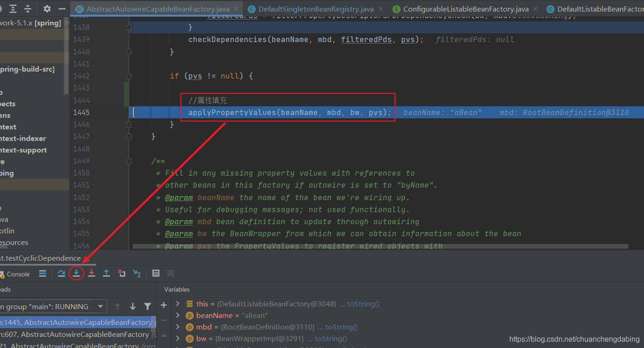
Task: Click the line number 1446 in gutter
Action: pos(81,124)
